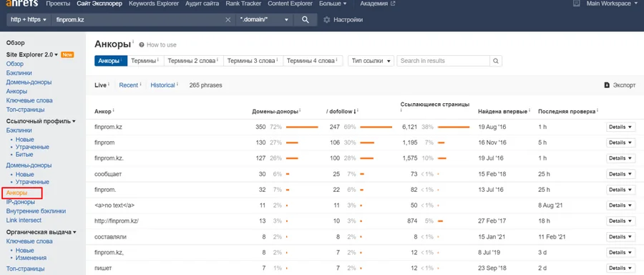Image resolution: width=644 pixels, height=275 pixels.
Task: Click the составляли anchor text
Action: (x=110, y=237)
